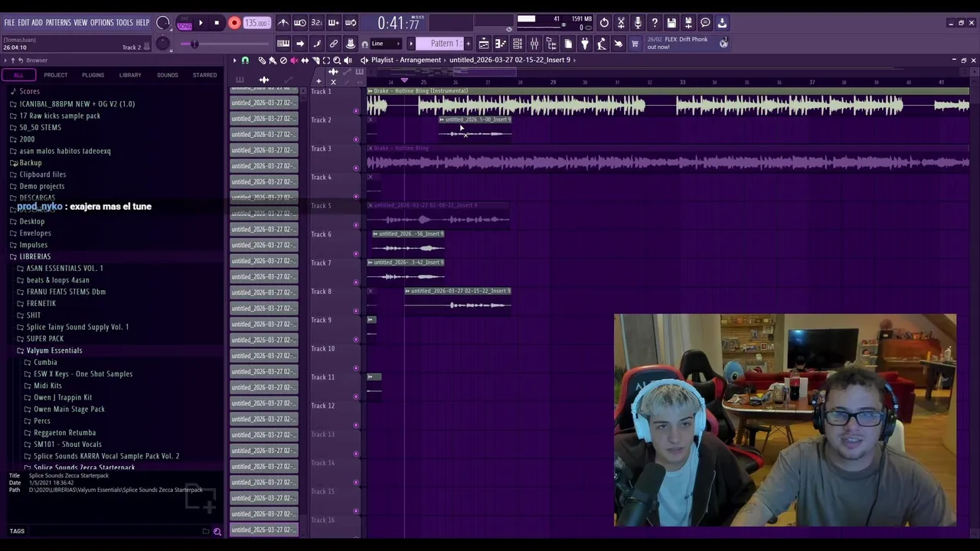Open the TOOLS menu

coord(125,23)
